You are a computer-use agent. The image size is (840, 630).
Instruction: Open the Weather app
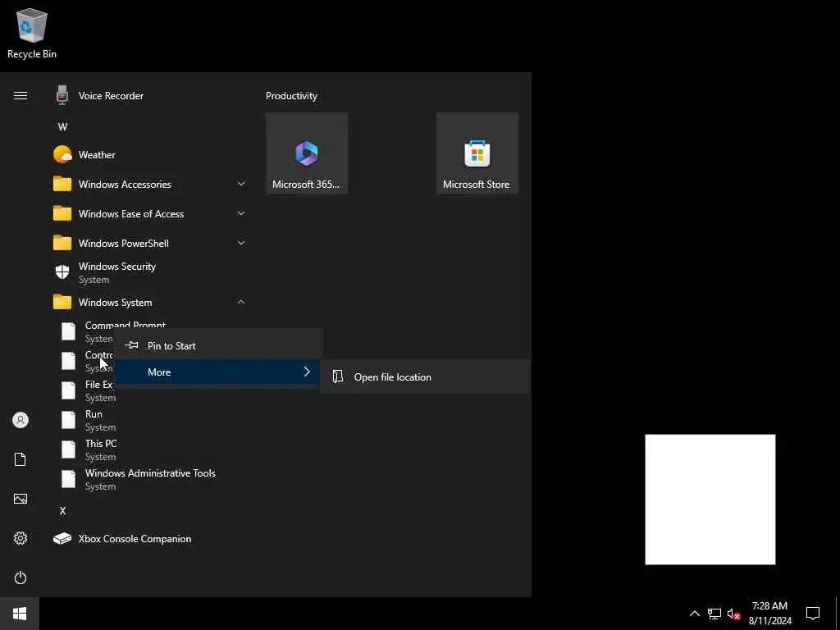[150, 155]
